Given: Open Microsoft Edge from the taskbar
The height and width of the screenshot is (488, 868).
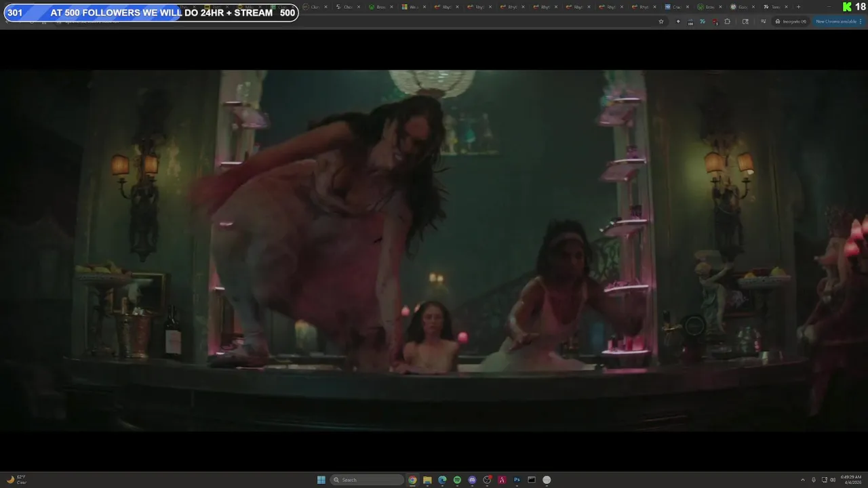Looking at the screenshot, I should pos(442,480).
